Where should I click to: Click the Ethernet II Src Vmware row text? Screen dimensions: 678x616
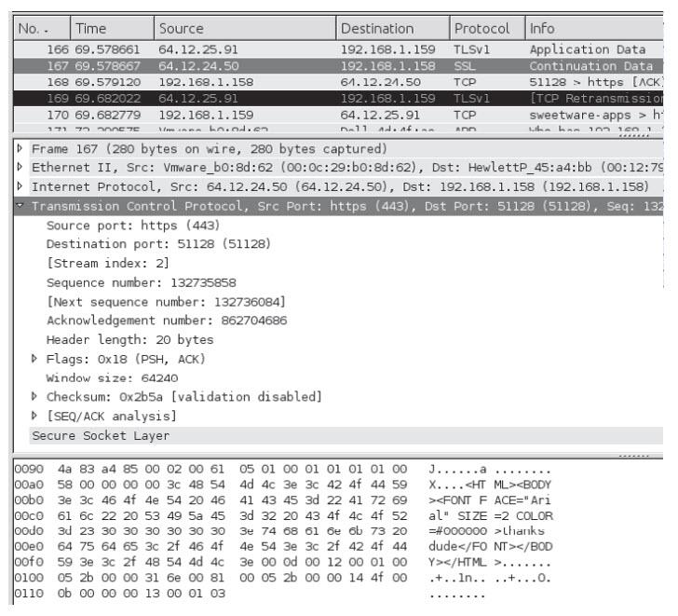tap(346, 168)
